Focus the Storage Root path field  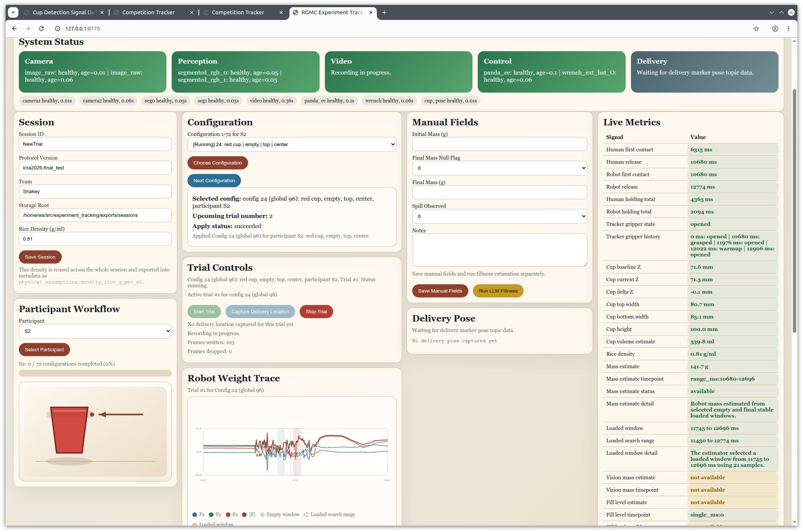[x=95, y=215]
